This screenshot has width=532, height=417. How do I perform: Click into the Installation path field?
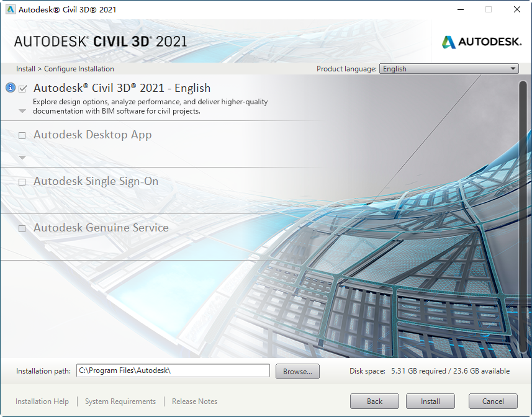click(x=173, y=370)
